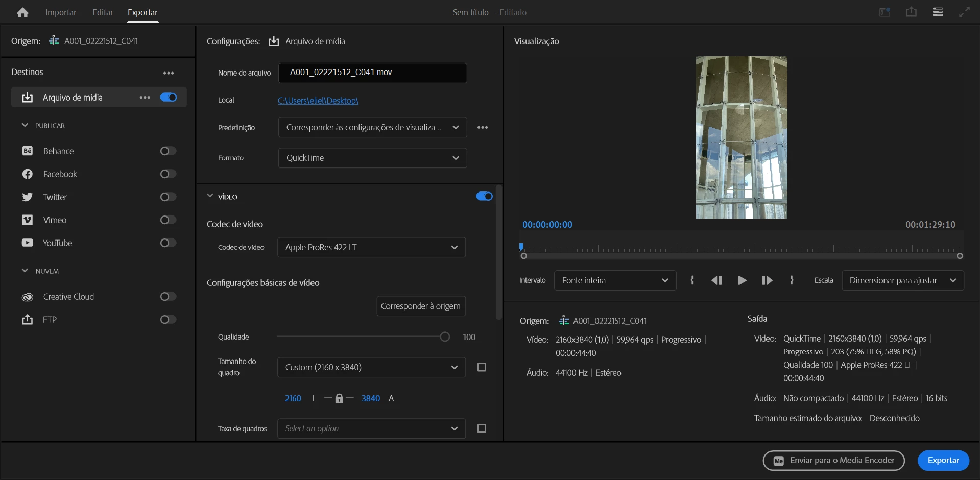Click the Behance icon
Screen dimensions: 980x480
(x=28, y=151)
